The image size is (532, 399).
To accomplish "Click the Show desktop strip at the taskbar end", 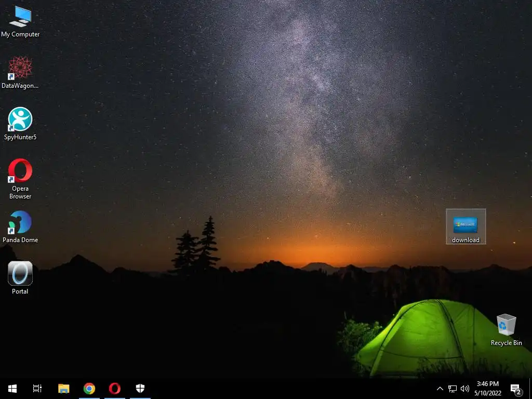I will (x=530, y=389).
